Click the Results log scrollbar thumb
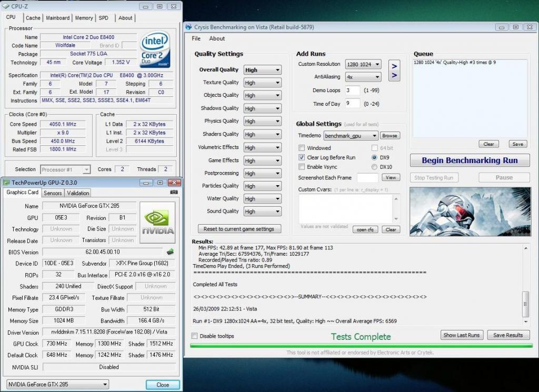 tap(525, 304)
